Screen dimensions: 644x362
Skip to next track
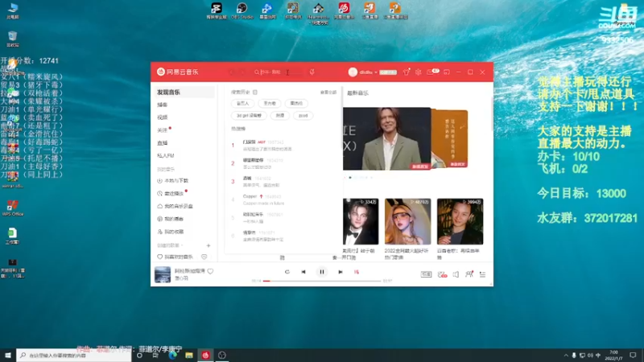click(340, 272)
